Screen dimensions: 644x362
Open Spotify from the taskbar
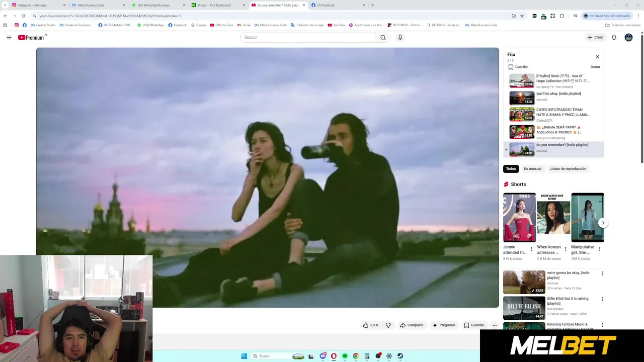345,356
